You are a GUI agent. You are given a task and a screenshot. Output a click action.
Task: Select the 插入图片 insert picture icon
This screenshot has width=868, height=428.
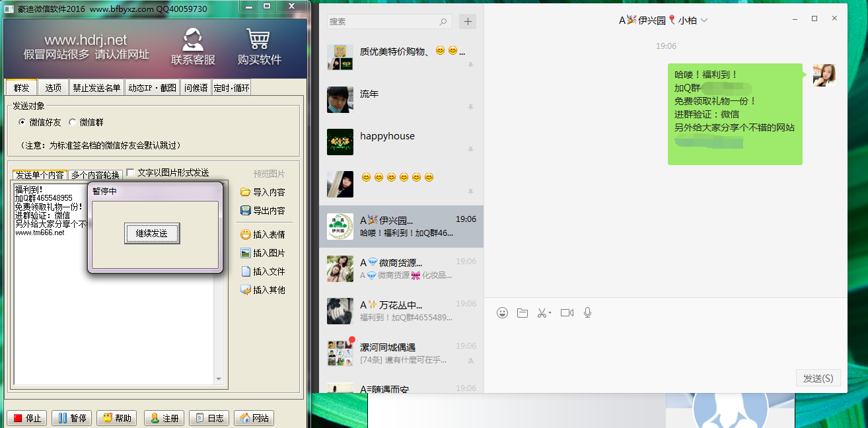point(262,253)
